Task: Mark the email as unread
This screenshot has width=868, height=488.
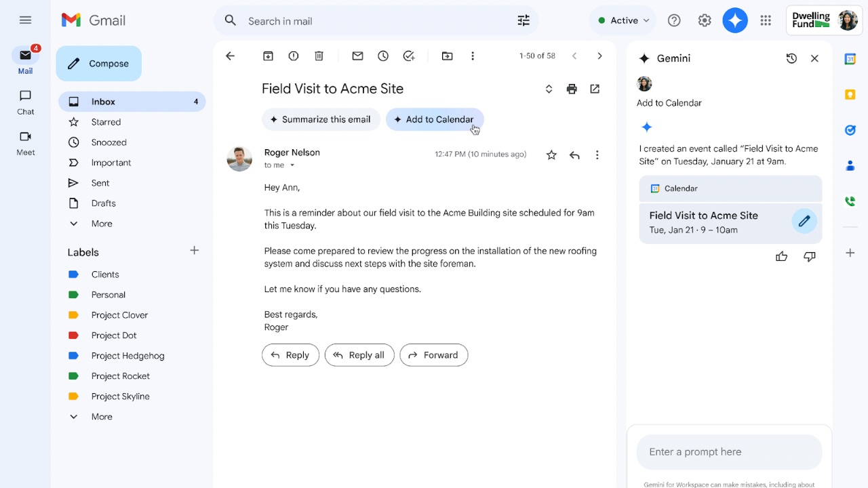Action: point(357,56)
